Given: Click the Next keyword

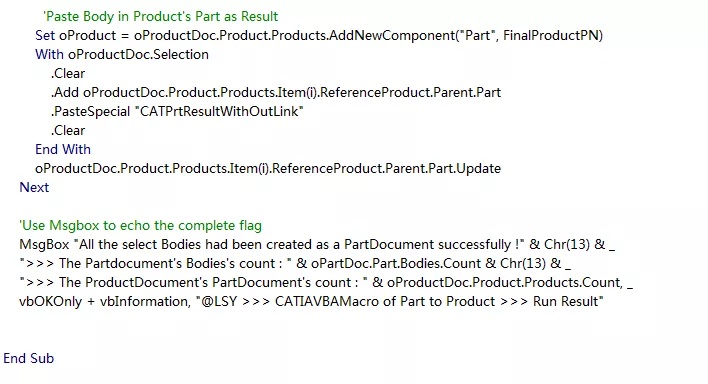Looking at the screenshot, I should (x=34, y=187).
